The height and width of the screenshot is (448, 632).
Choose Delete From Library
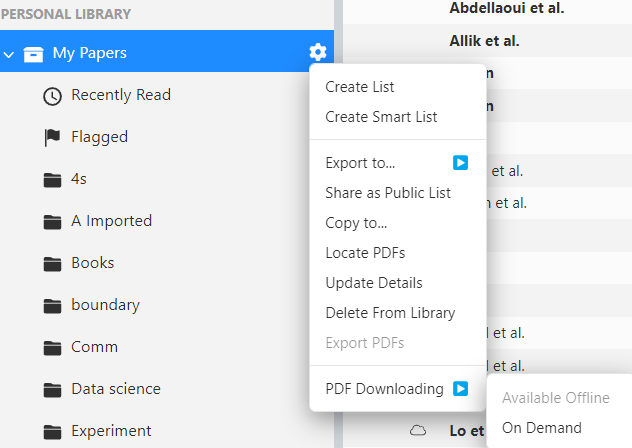pyautogui.click(x=390, y=313)
